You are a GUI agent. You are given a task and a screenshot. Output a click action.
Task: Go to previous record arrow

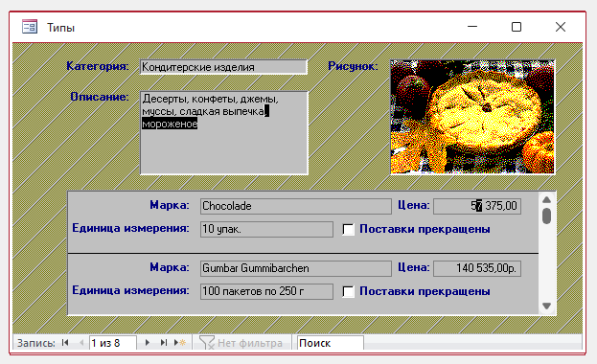(x=81, y=343)
